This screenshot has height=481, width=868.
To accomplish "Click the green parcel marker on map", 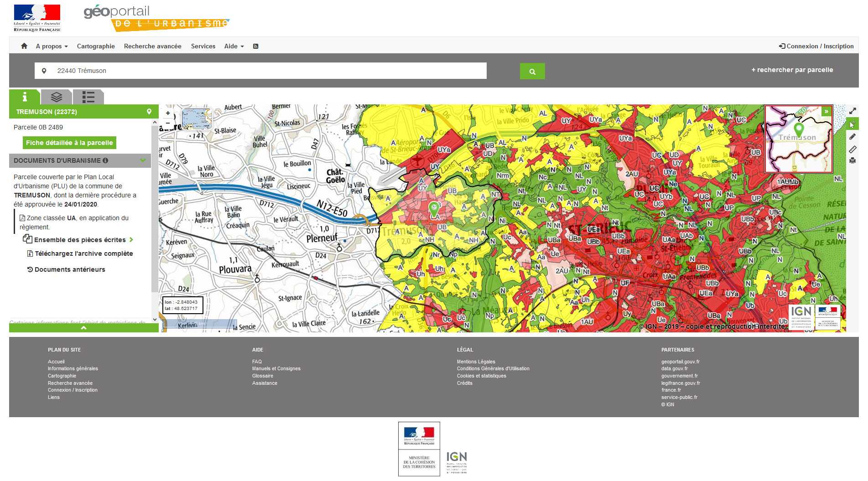I will pos(434,209).
